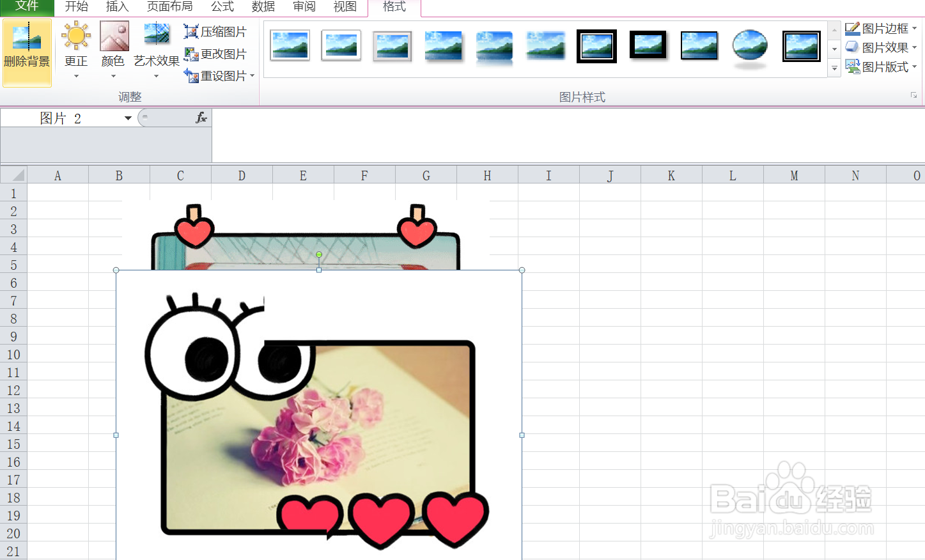Expand the full picture styles gallery

pyautogui.click(x=834, y=68)
